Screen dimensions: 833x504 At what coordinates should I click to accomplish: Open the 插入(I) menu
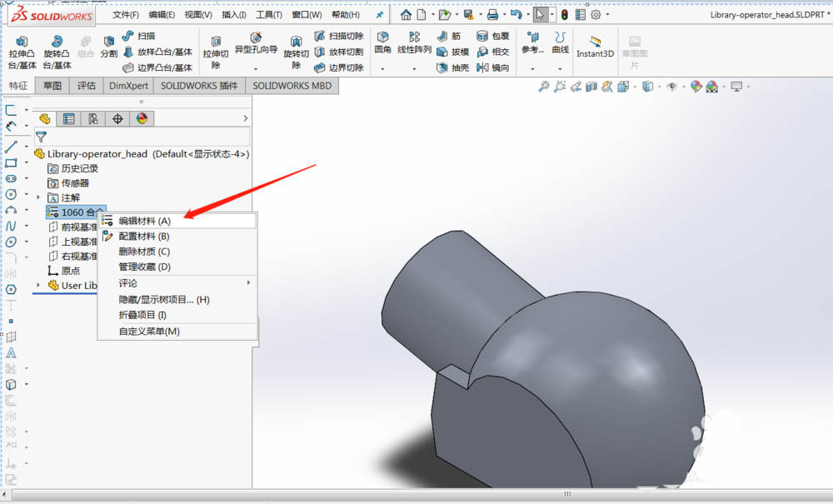pos(234,15)
